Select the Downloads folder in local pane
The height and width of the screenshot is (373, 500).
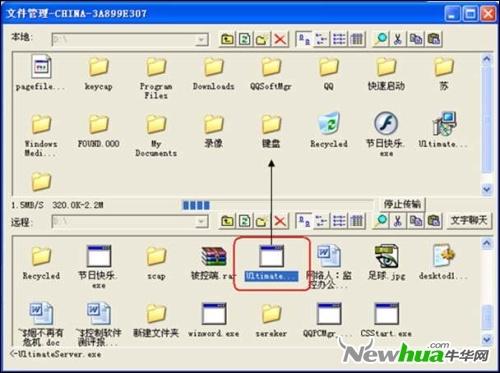click(213, 73)
